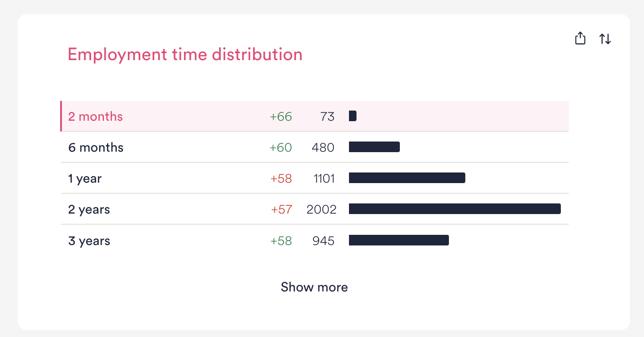Click the count 2002
644x337 pixels.
pos(322,210)
